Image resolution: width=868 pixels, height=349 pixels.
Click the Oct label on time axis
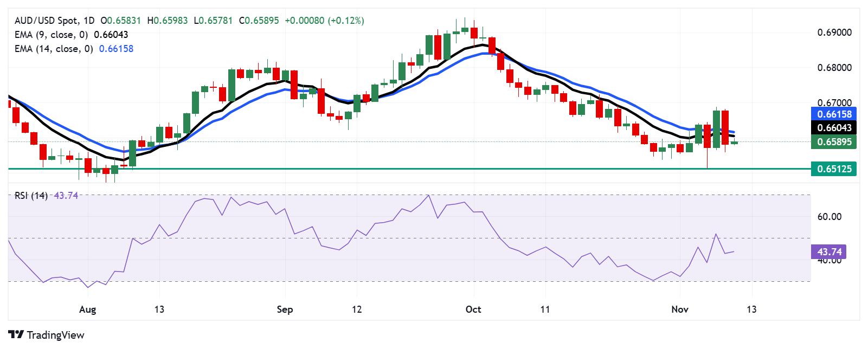[473, 309]
